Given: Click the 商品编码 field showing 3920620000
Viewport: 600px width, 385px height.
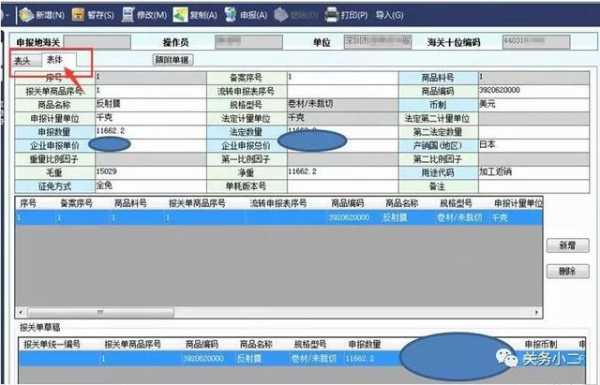Looking at the screenshot, I should pos(534,91).
